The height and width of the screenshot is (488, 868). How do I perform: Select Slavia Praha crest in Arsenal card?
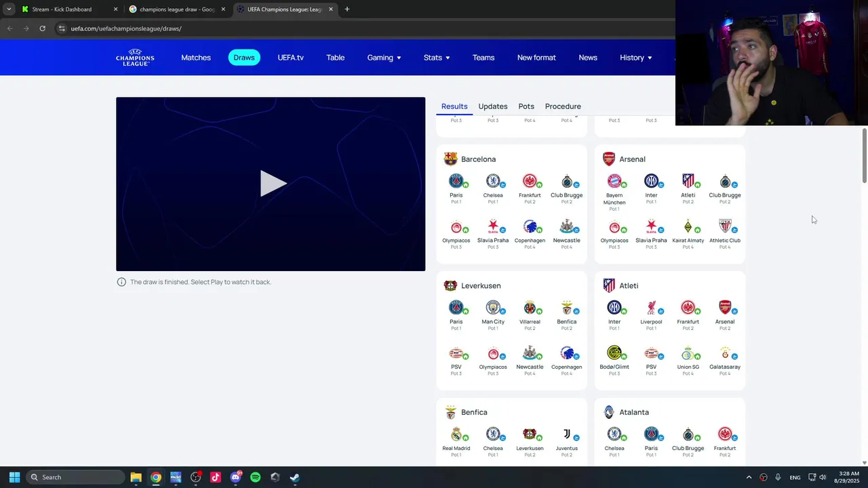(x=651, y=226)
